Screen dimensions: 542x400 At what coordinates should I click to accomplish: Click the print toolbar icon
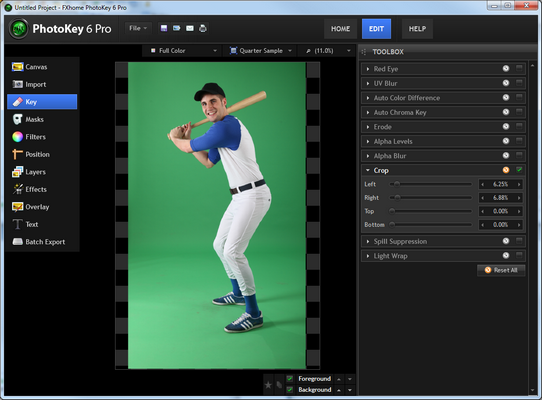click(203, 28)
